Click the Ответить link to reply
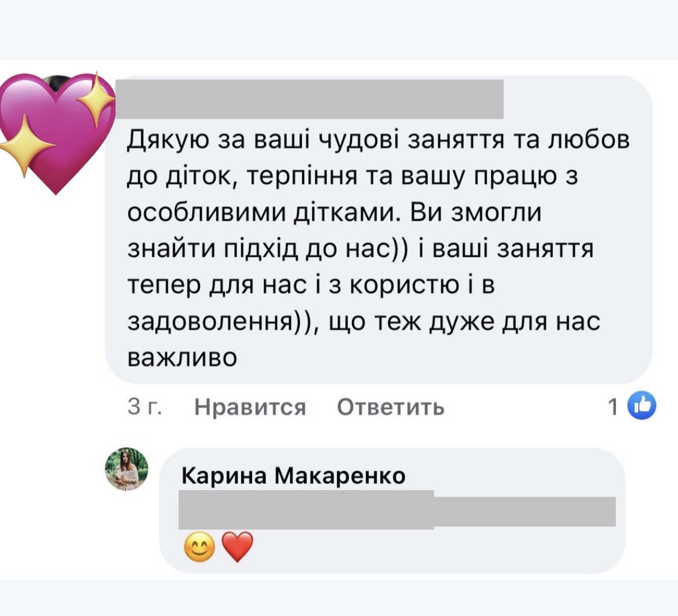 point(392,407)
